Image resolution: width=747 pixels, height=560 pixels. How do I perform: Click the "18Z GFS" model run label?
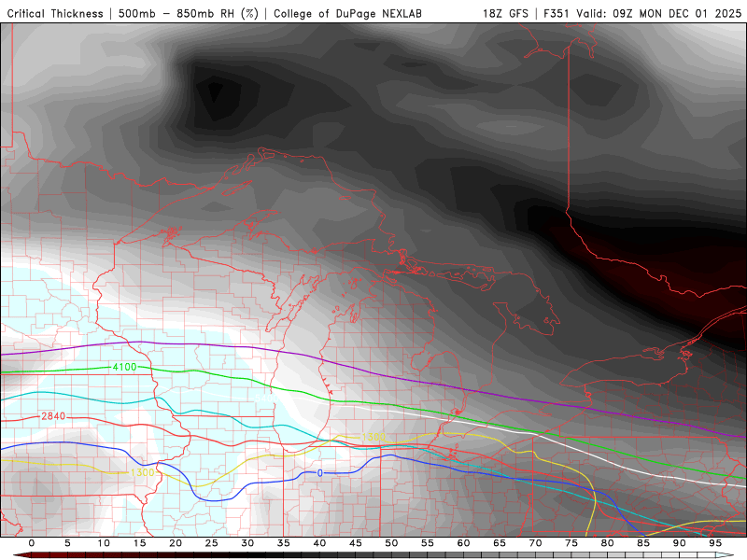[505, 13]
